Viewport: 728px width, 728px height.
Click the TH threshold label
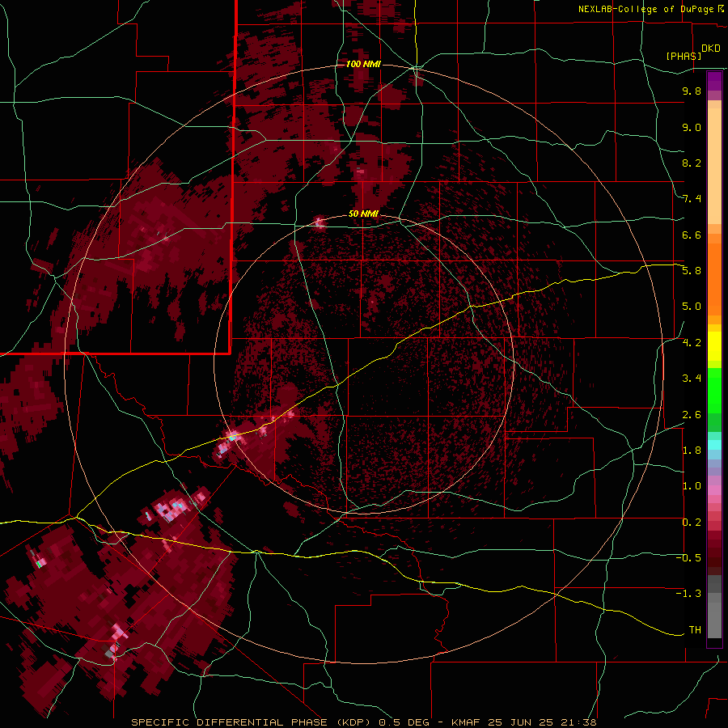pyautogui.click(x=695, y=630)
